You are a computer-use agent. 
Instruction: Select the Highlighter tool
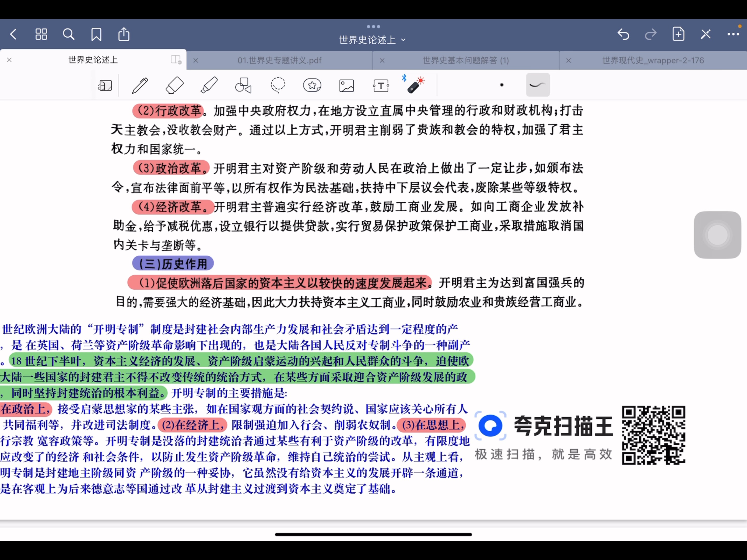coord(209,85)
